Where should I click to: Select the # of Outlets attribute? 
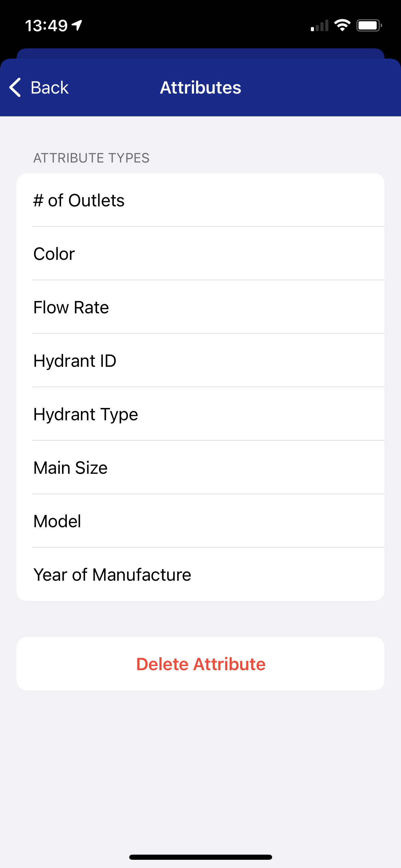pyautogui.click(x=200, y=200)
